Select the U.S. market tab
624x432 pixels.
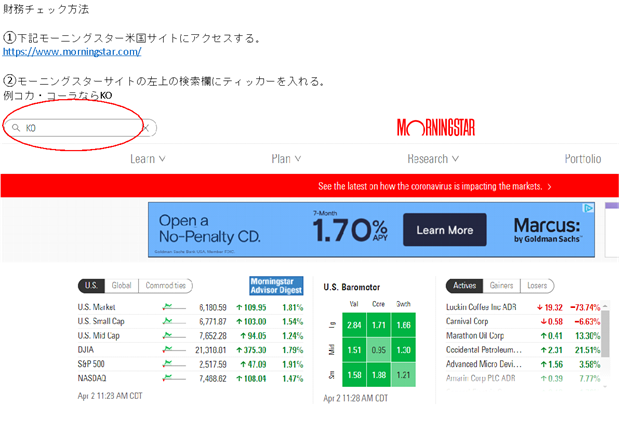(91, 286)
